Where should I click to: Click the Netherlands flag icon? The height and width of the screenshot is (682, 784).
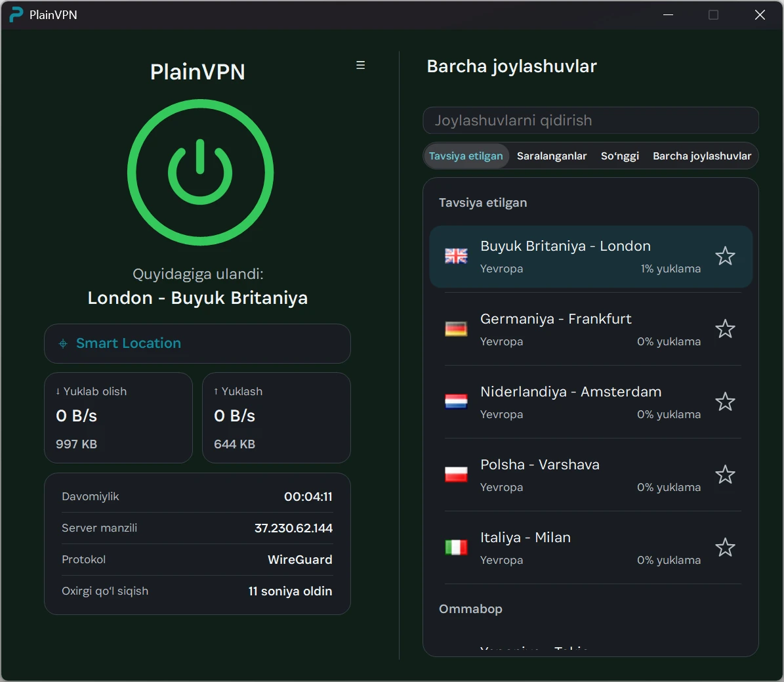coord(456,402)
